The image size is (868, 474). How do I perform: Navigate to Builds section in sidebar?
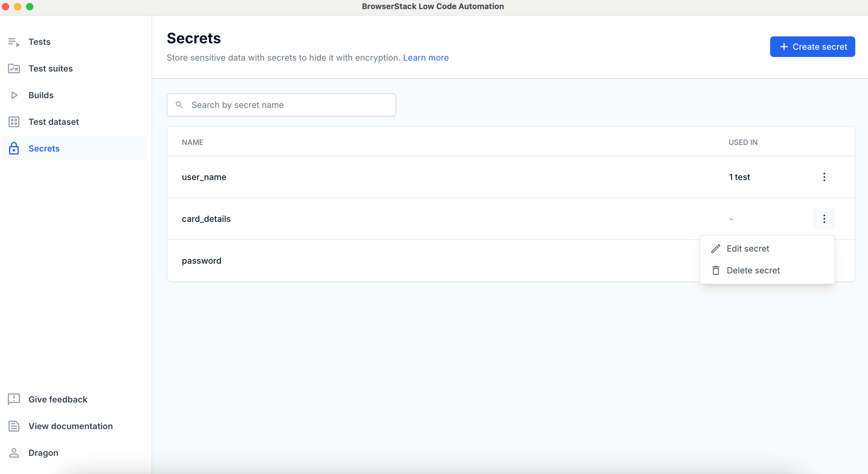point(41,95)
